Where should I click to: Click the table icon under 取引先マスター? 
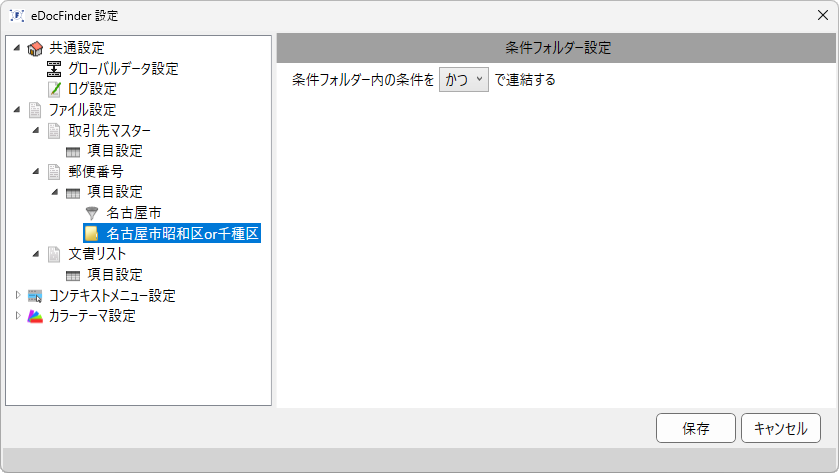73,152
